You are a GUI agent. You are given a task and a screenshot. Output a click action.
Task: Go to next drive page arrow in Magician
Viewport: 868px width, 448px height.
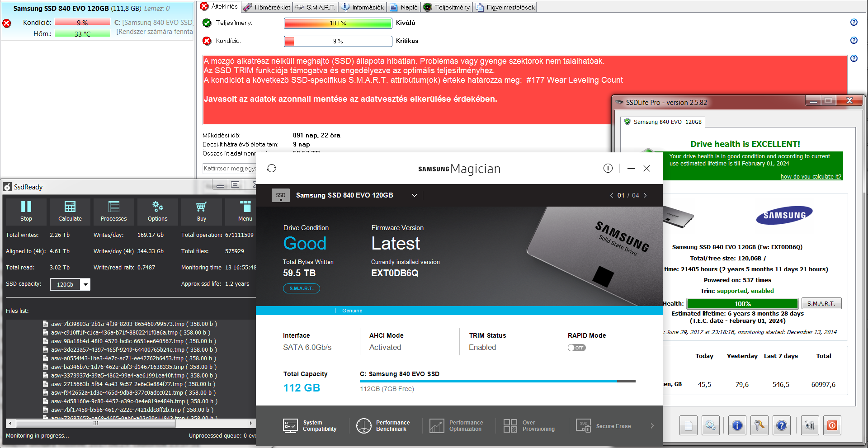tap(645, 195)
